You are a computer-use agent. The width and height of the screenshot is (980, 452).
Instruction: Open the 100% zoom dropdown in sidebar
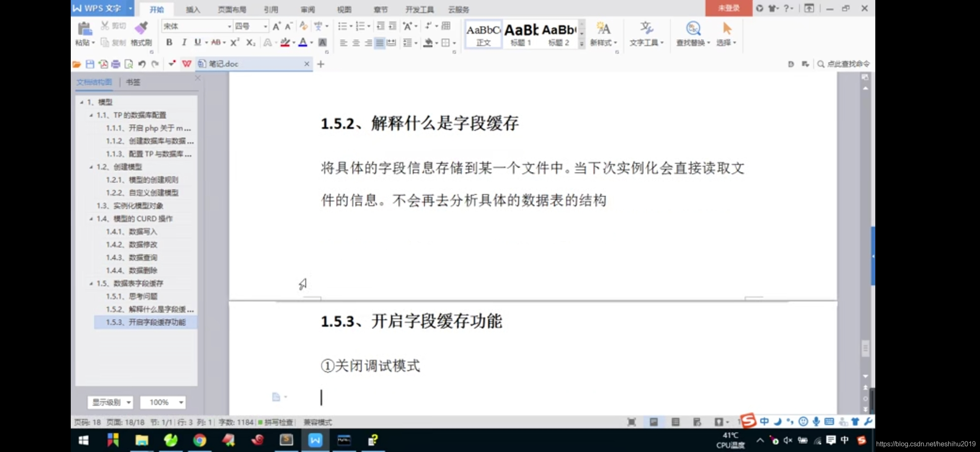162,402
